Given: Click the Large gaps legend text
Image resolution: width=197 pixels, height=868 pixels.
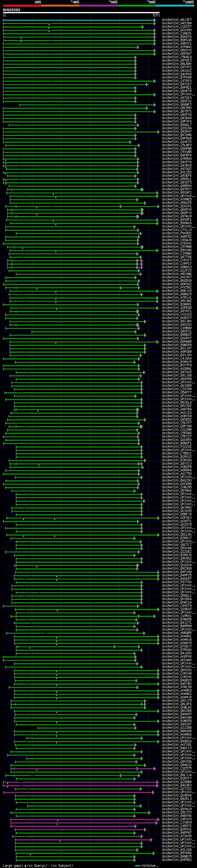Looking at the screenshot, I should 38,865.
